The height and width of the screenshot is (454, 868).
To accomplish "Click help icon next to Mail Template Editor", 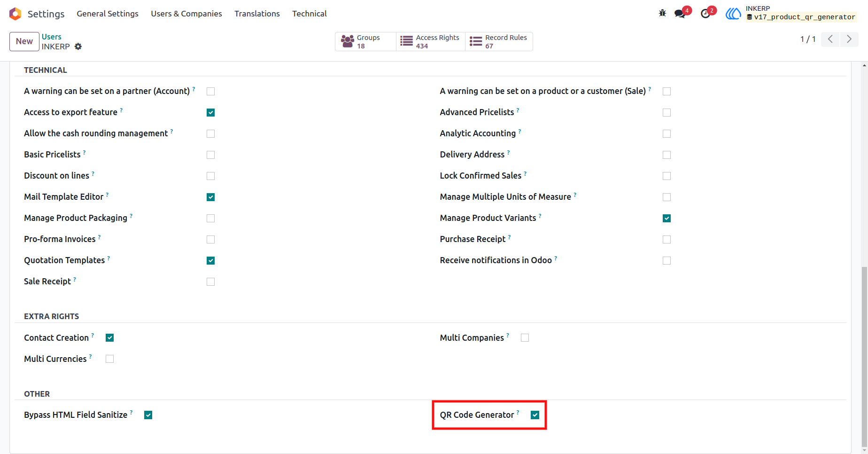I will (x=107, y=194).
